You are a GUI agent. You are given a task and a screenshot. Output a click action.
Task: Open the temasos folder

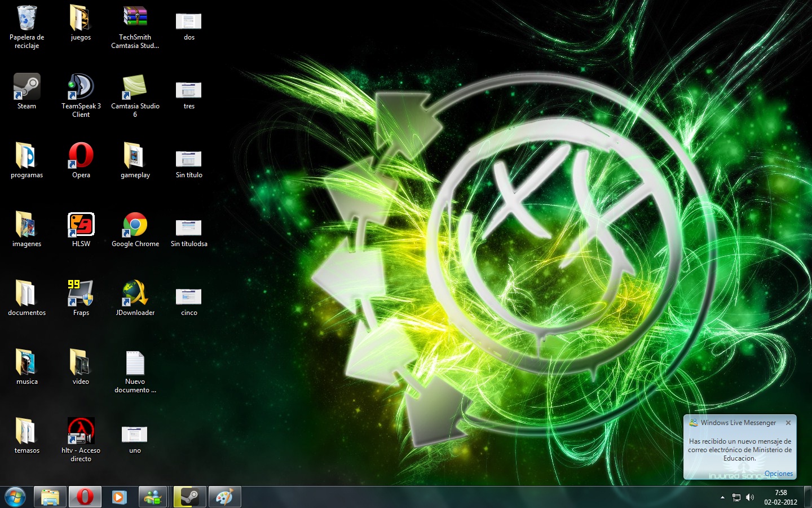click(27, 436)
